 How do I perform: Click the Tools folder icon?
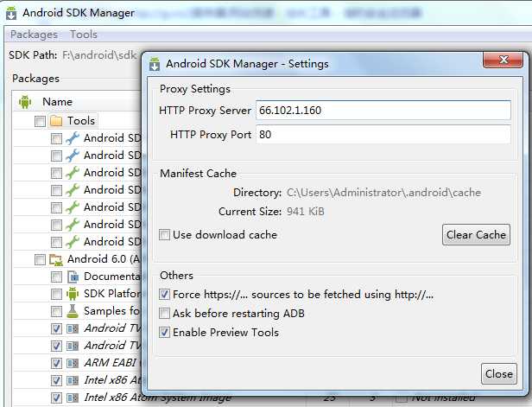click(x=56, y=121)
